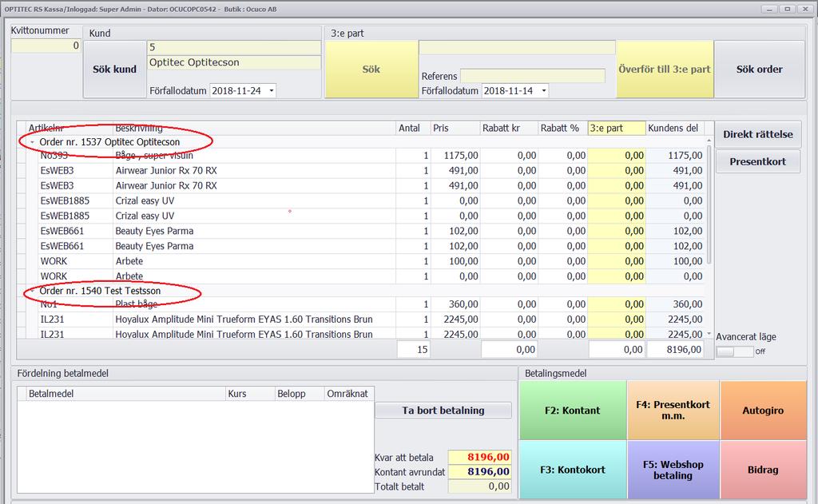Click the Omräknat column header
Image resolution: width=818 pixels, height=504 pixels.
point(349,394)
